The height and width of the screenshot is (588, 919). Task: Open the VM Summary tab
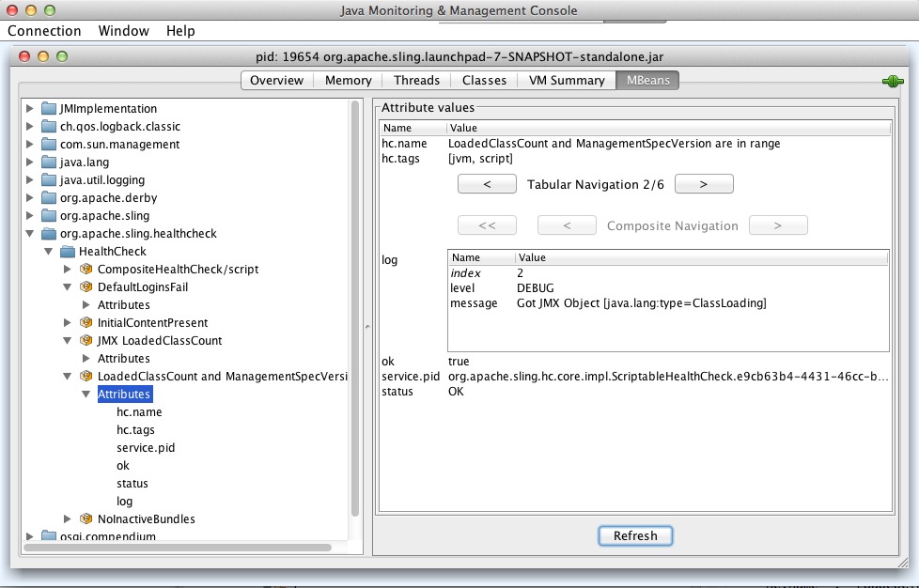coord(566,81)
